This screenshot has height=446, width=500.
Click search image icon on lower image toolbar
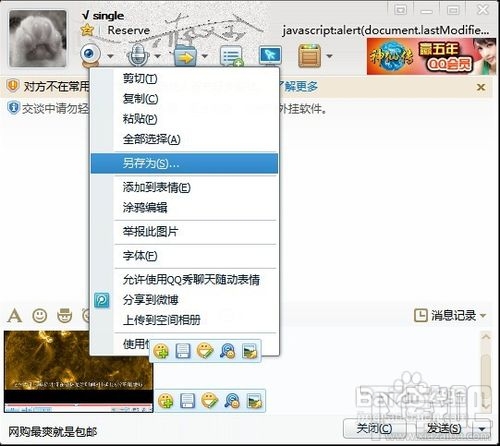(232, 401)
